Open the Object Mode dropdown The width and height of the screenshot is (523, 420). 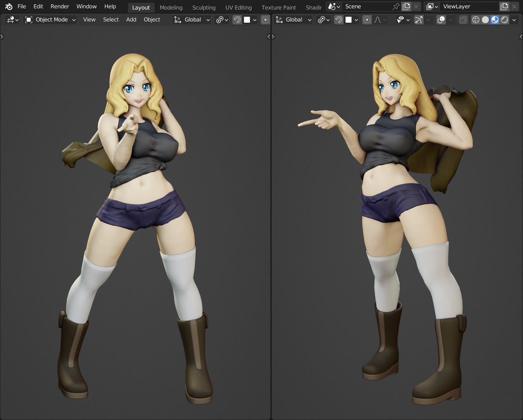50,20
